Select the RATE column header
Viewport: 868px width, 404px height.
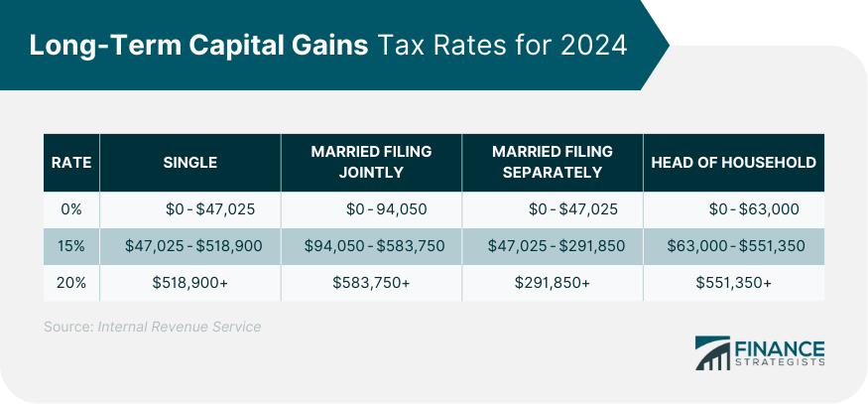(71, 162)
